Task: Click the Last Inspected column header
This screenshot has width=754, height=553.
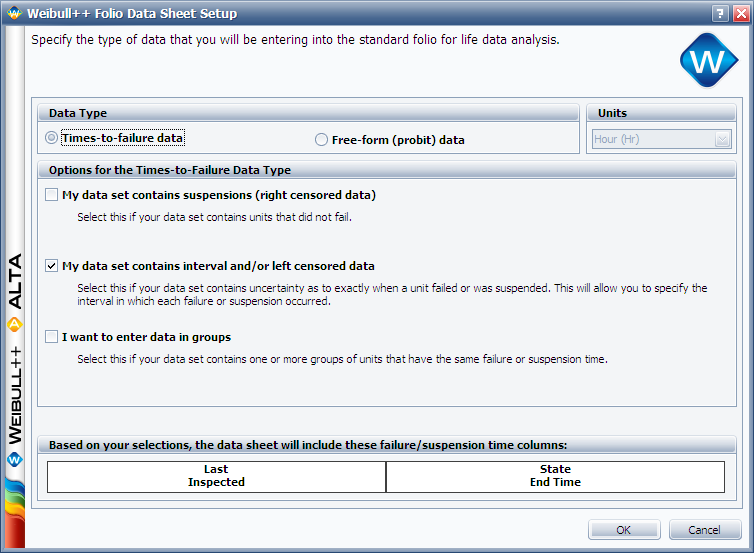Action: 216,476
